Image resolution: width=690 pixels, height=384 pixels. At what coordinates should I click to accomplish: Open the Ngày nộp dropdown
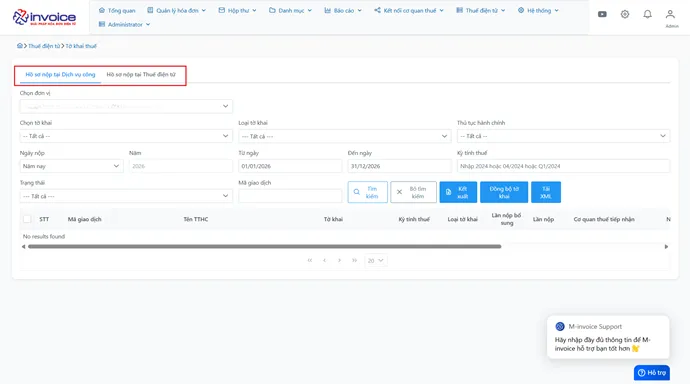[x=71, y=166]
